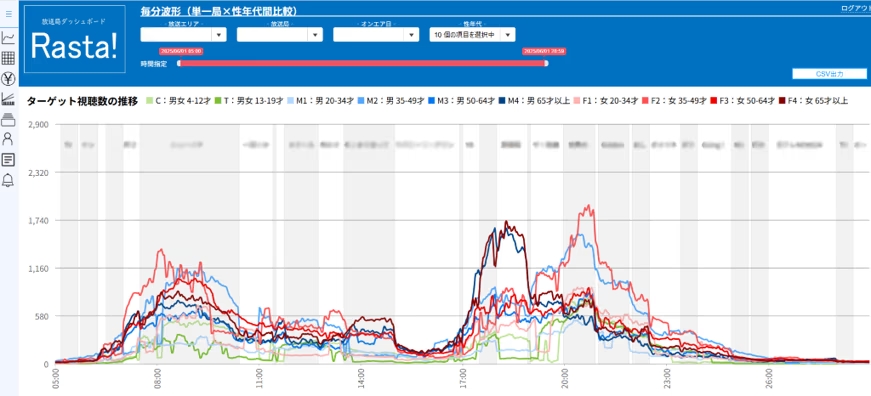Click the 2,900 y-axis label
Image resolution: width=871 pixels, height=396 pixels.
point(39,124)
